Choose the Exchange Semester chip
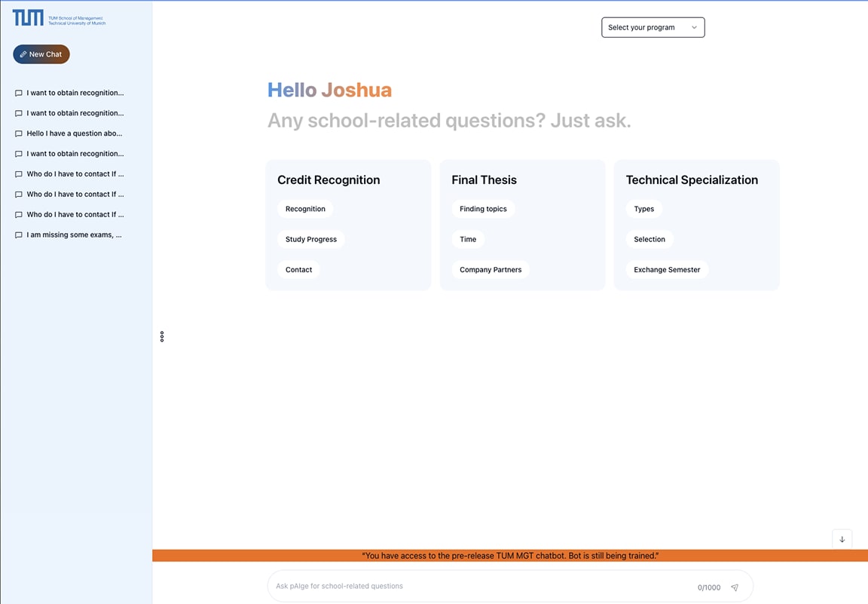The height and width of the screenshot is (604, 868). [667, 270]
